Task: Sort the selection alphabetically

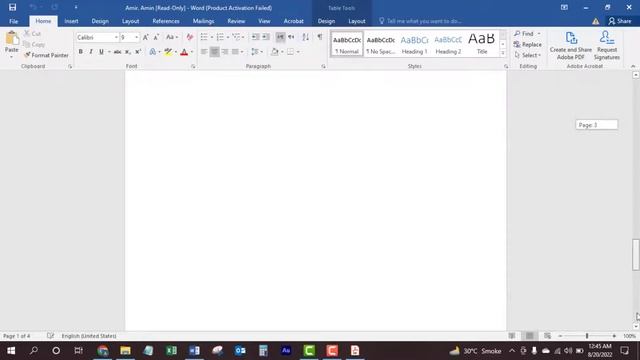Action: point(305,37)
